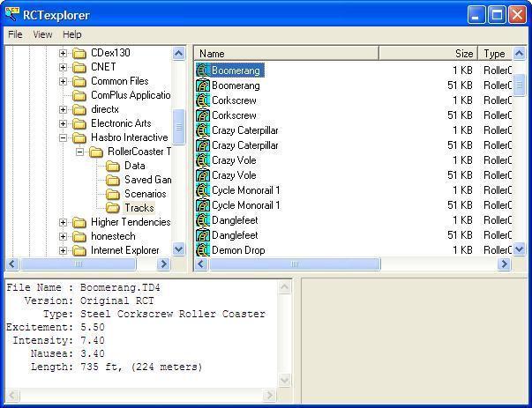This screenshot has height=408, width=532.
Task: Select the RollerCoaster T folder label
Action: pos(139,152)
